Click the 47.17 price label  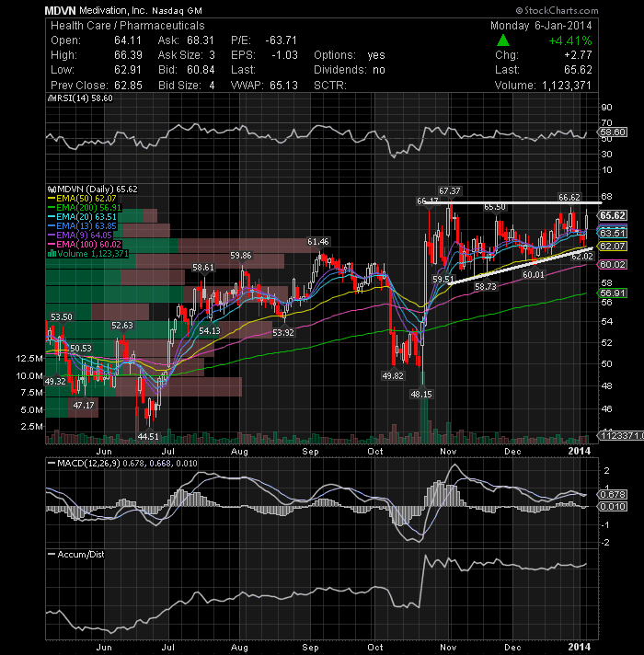pyautogui.click(x=84, y=405)
